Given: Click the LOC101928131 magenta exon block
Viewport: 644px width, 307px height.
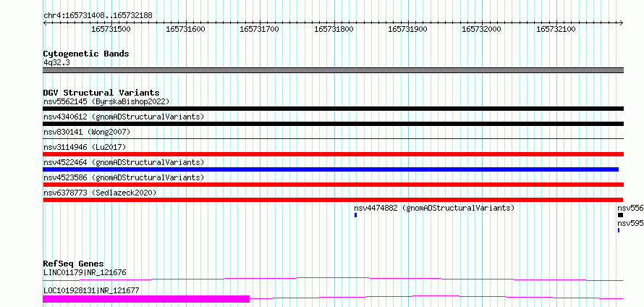Looking at the screenshot, I should pyautogui.click(x=146, y=299).
